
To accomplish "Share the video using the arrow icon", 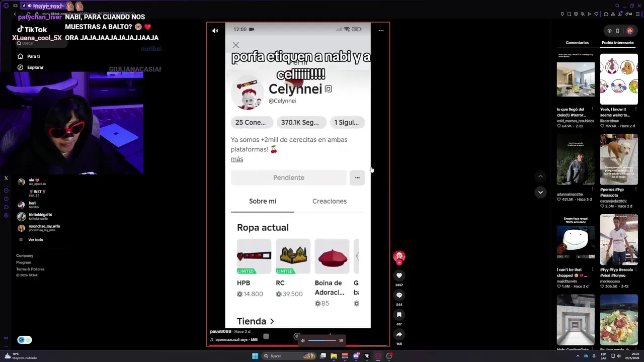I will coord(399,334).
